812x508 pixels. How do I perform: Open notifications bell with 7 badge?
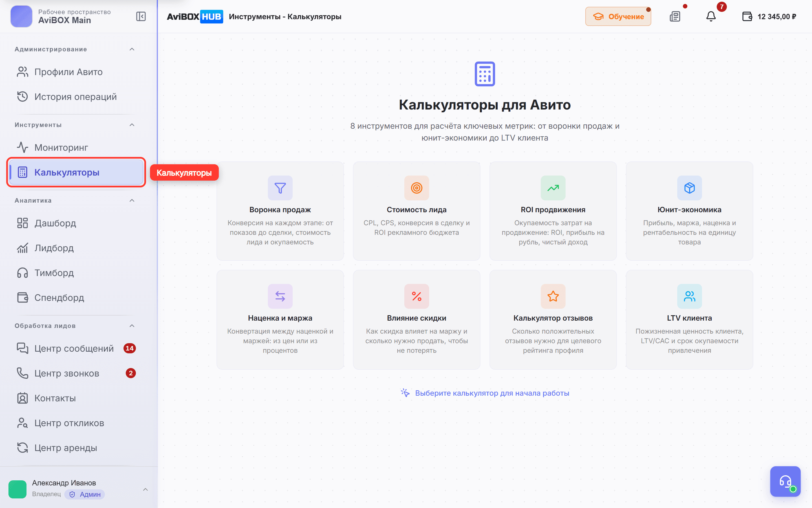(x=711, y=16)
